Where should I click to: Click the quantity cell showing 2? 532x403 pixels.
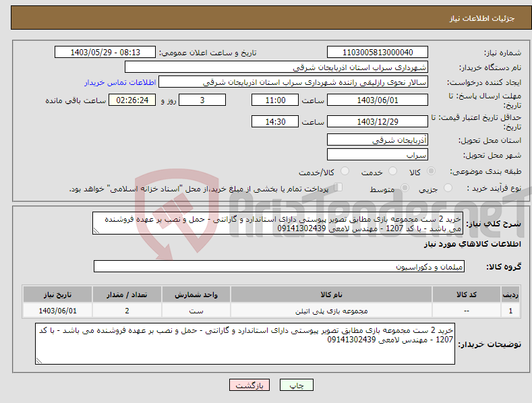coord(127,311)
